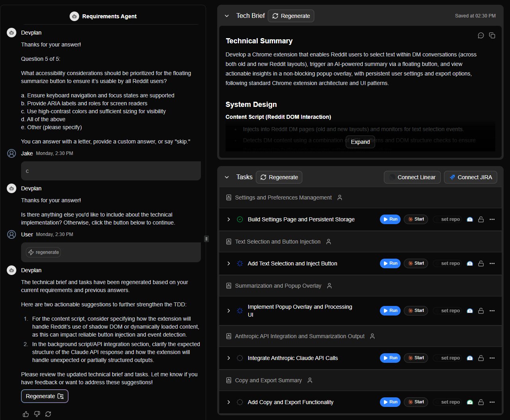
Task: Run the Add Text Selection and Inject Button task
Action: [x=390, y=263]
